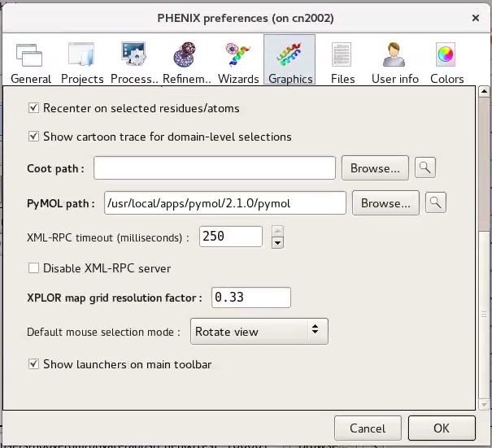Select the Projects preferences icon

[82, 60]
